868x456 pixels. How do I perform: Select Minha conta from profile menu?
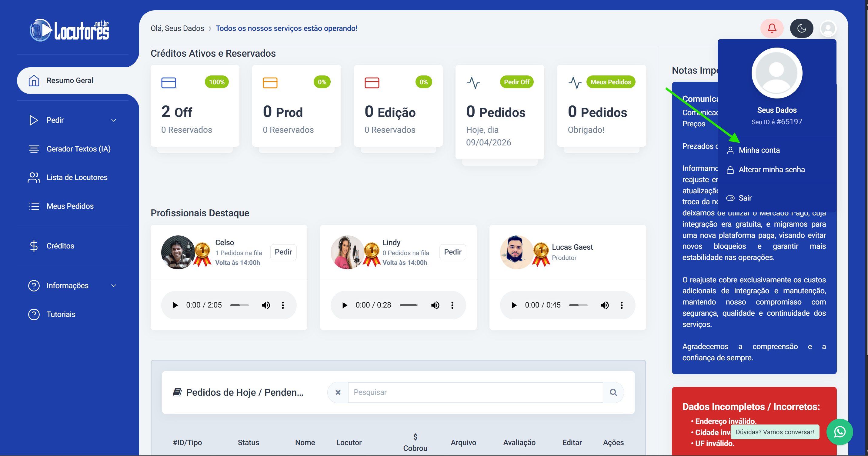(x=759, y=150)
